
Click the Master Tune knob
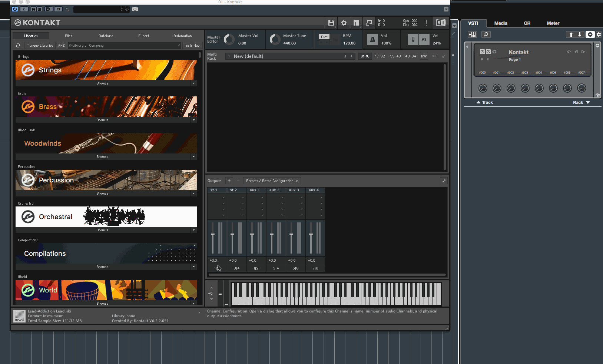click(275, 39)
